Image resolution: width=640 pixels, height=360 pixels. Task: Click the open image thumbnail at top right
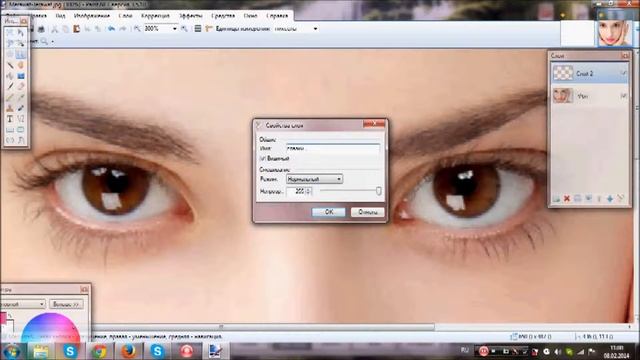(614, 33)
